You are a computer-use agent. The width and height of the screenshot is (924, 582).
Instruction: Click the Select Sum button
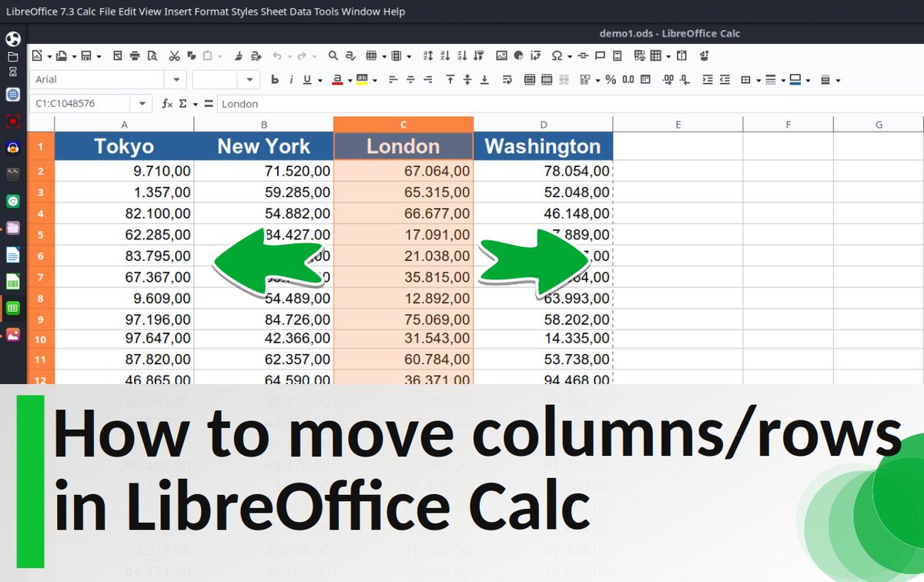[185, 103]
